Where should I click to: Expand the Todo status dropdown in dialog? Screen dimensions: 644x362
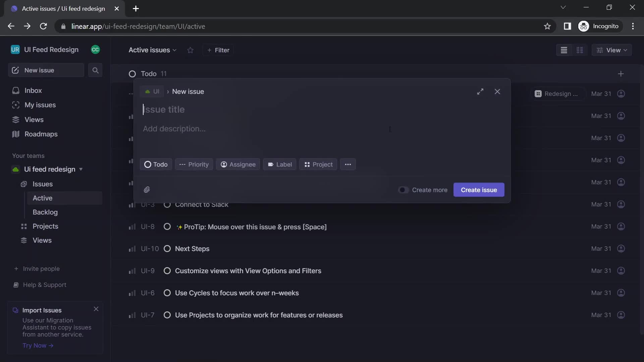pos(155,164)
